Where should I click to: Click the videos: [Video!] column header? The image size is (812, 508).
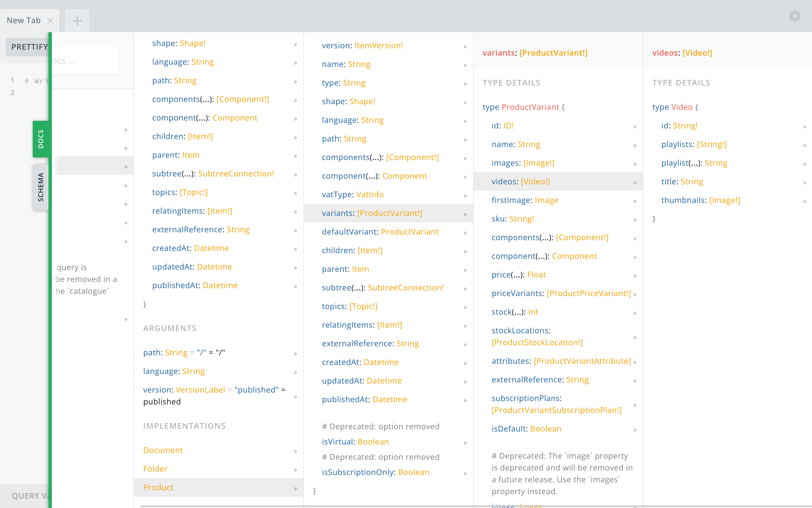tap(682, 53)
